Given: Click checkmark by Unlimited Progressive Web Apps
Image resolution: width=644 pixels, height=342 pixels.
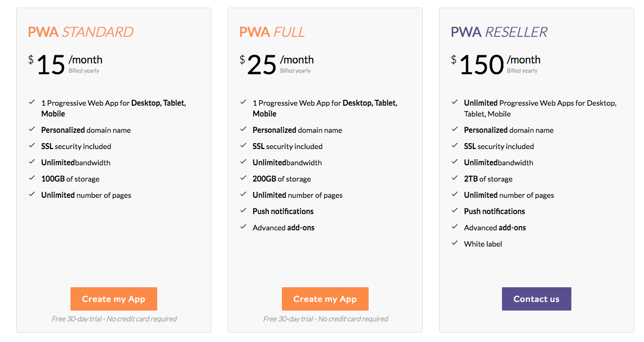Looking at the screenshot, I should pyautogui.click(x=455, y=102).
